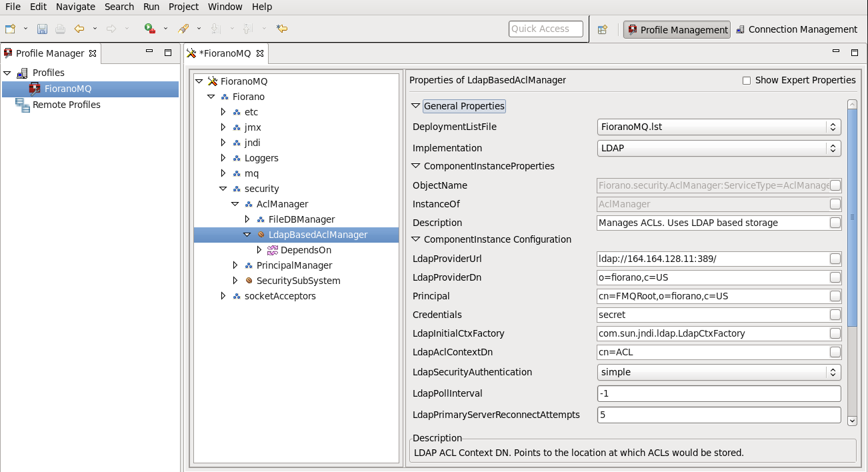The width and height of the screenshot is (868, 472).
Task: Open the New wizard dropdown arrow
Action: 25,29
